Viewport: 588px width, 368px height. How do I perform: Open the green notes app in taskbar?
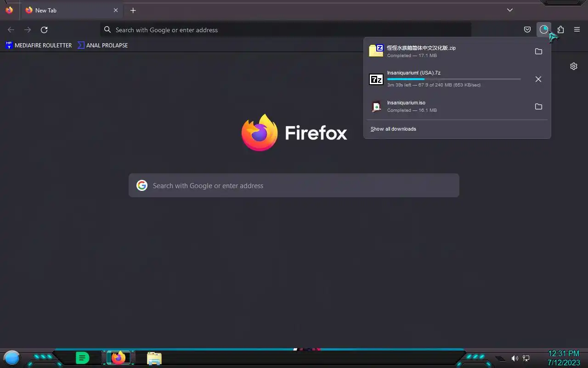click(x=82, y=358)
